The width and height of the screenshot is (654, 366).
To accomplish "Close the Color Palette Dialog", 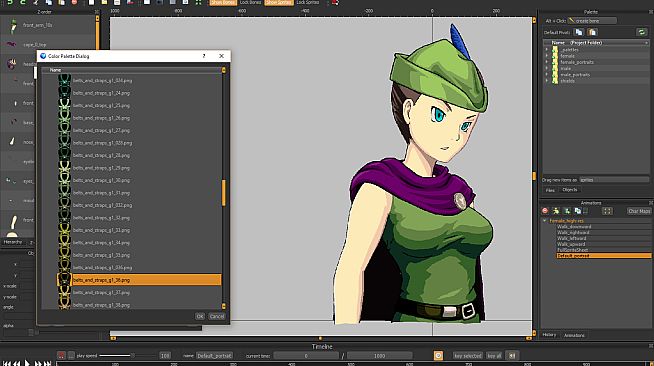I will pyautogui.click(x=221, y=56).
